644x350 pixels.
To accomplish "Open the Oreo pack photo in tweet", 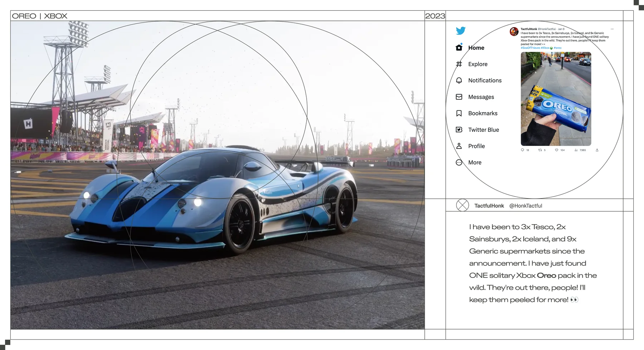I will coord(556,99).
